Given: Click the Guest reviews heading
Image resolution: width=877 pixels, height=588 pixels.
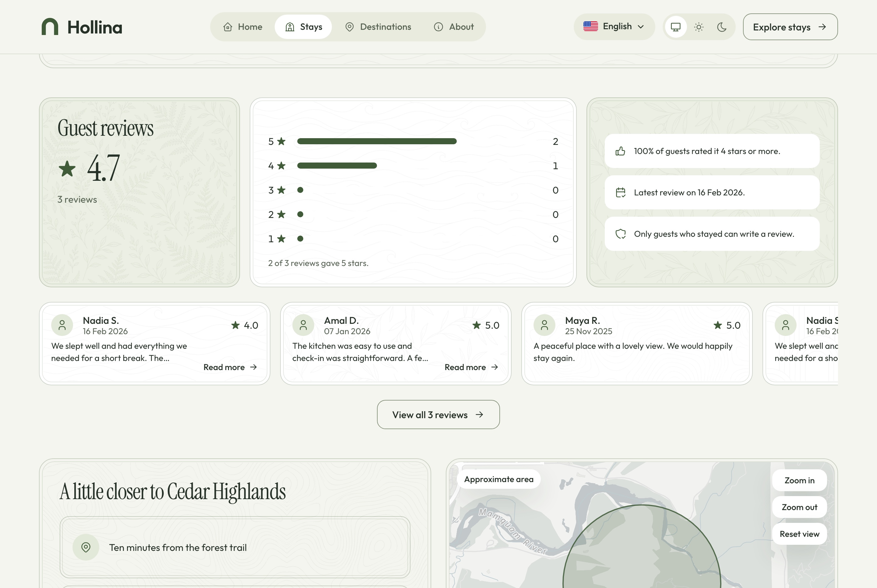Looking at the screenshot, I should coord(105,128).
